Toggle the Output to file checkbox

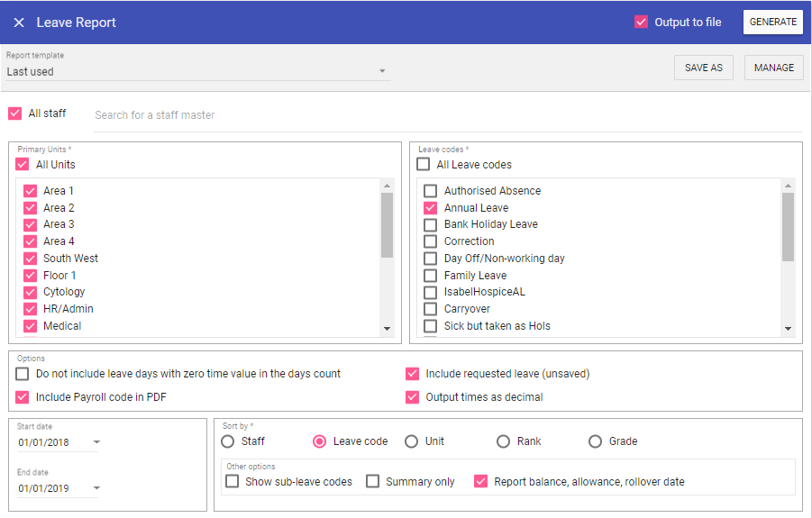(x=642, y=23)
